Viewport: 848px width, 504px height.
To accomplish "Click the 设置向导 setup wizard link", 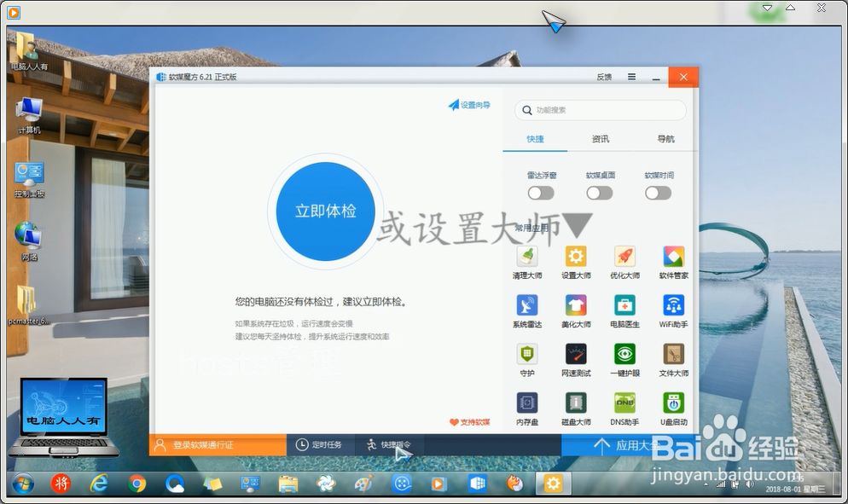I will coord(469,105).
